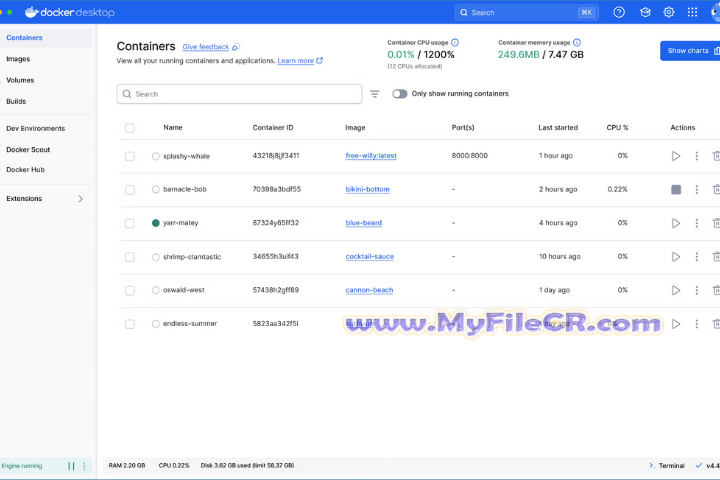Open more actions for endless-summer

point(697,324)
